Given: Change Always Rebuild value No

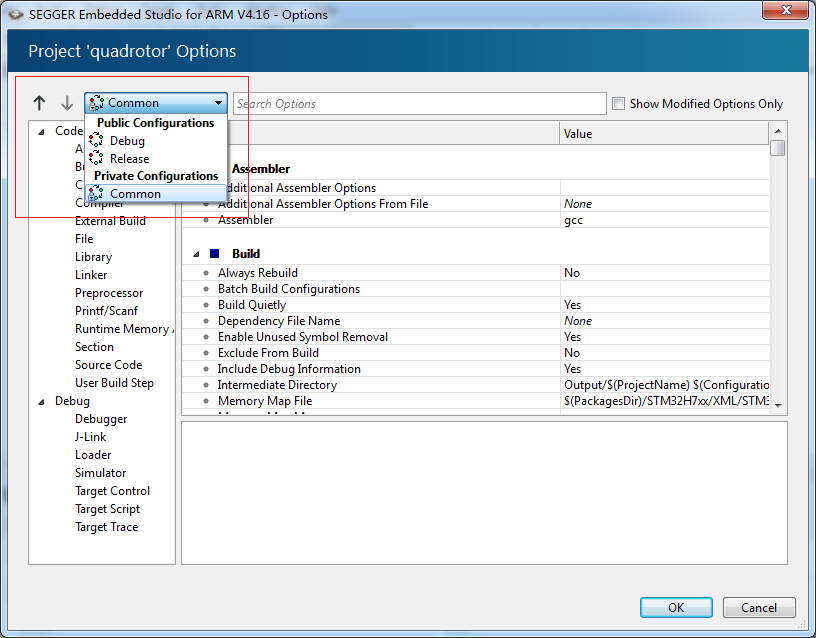Looking at the screenshot, I should point(665,273).
